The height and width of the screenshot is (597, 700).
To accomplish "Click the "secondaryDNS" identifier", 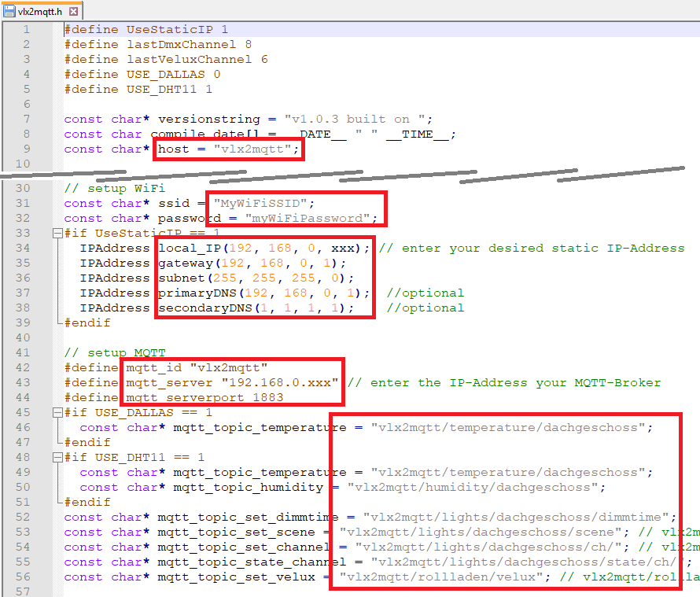I will point(205,308).
